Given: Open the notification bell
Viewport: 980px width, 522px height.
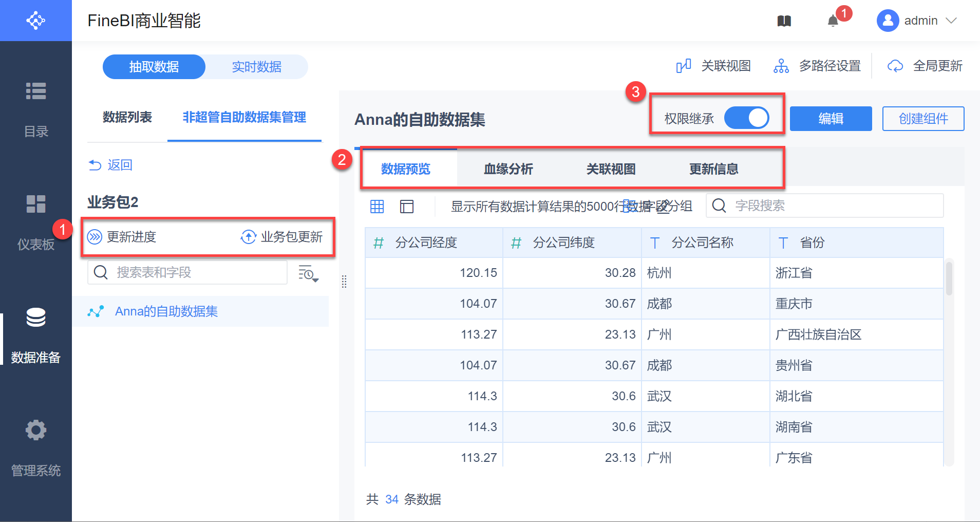Looking at the screenshot, I should click(x=833, y=21).
